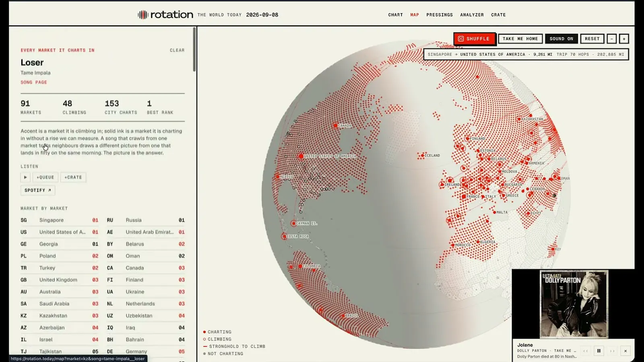Click the Shuffle button
The width and height of the screenshot is (644, 362).
pos(474,39)
